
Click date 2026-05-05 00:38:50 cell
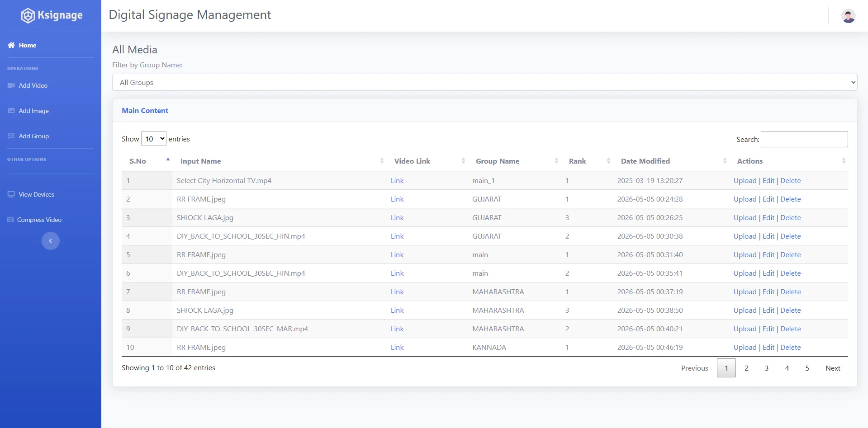[x=650, y=310]
